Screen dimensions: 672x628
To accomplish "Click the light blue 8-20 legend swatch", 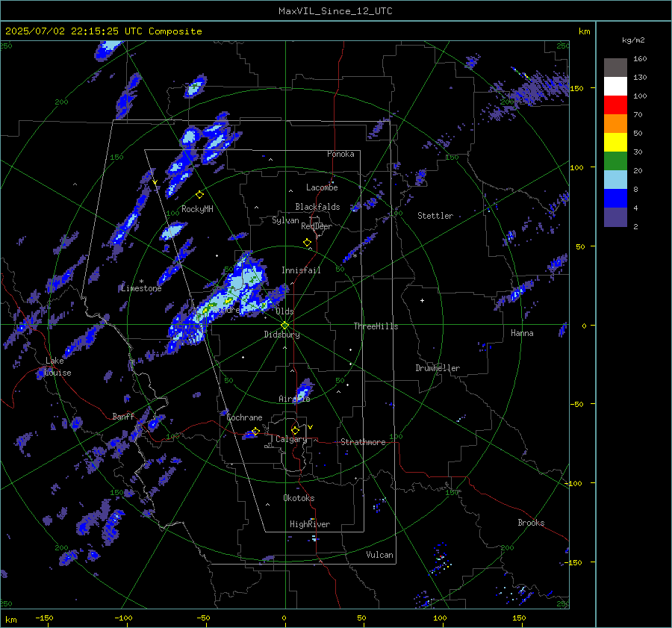I will (615, 180).
